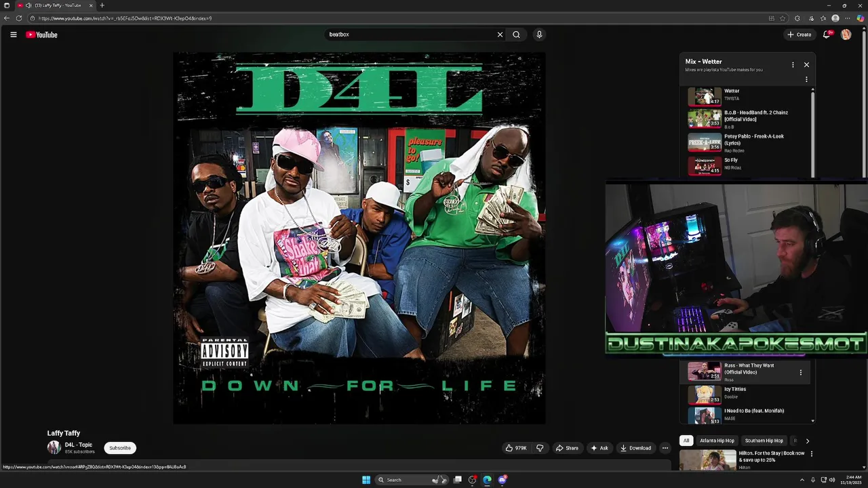This screenshot has height=488, width=868.
Task: Click the Create button
Action: pyautogui.click(x=799, y=35)
